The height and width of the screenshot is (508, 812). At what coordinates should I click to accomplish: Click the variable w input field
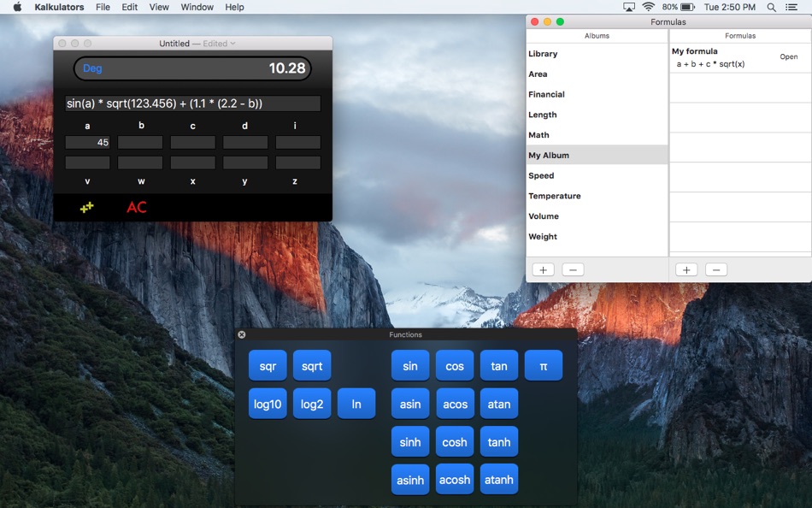coord(140,162)
